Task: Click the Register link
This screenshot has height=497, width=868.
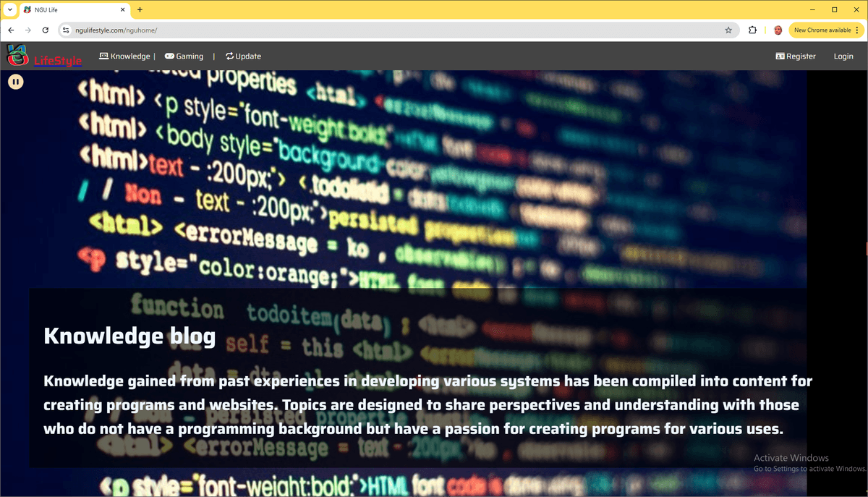Action: point(796,56)
